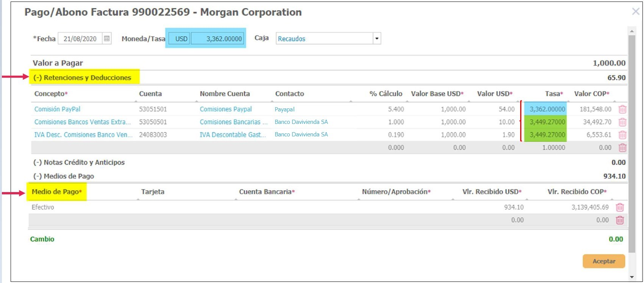Edit the Fecha date field
Viewport: 644px width, 283px height.
point(80,39)
